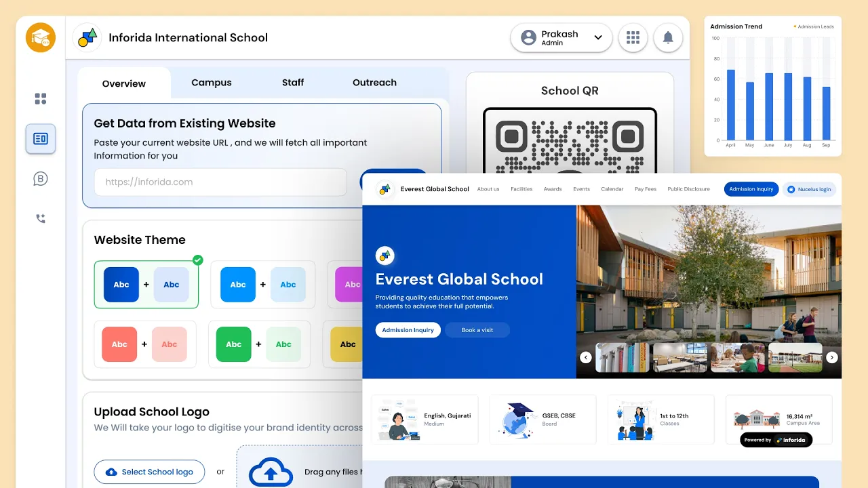868x488 pixels.
Task: Click Admission Inquiry button in navbar
Action: click(751, 189)
